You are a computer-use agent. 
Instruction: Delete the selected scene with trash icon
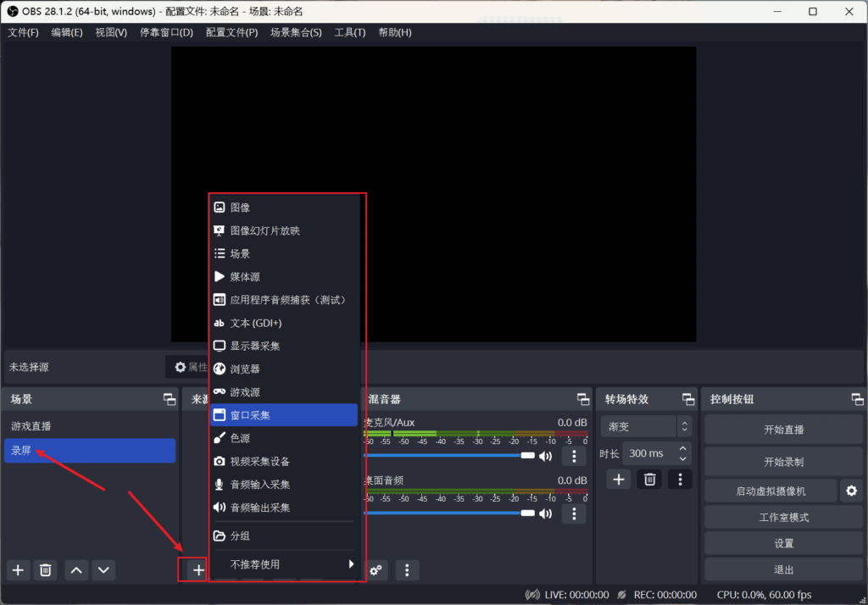(x=46, y=570)
